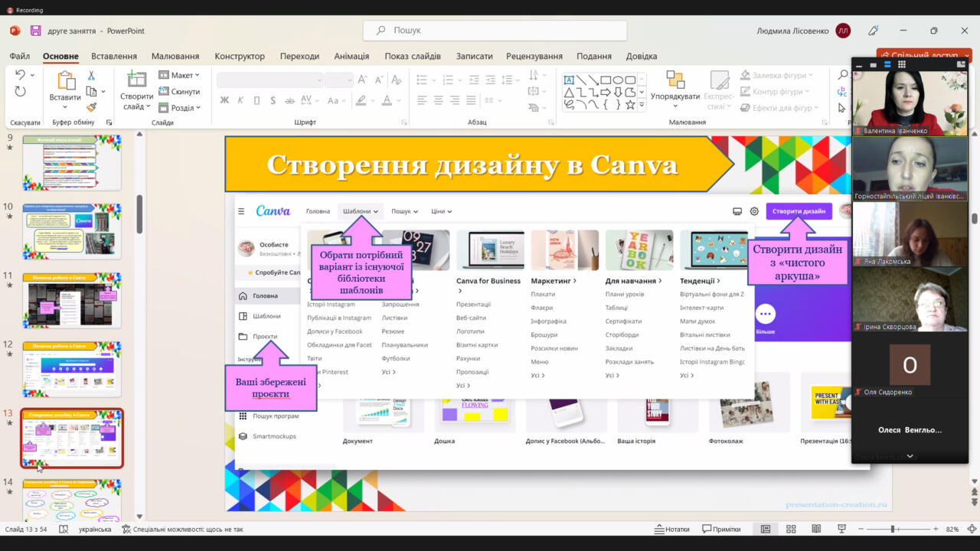The height and width of the screenshot is (551, 980).
Task: Click the Undo arrow icon
Action: point(20,75)
